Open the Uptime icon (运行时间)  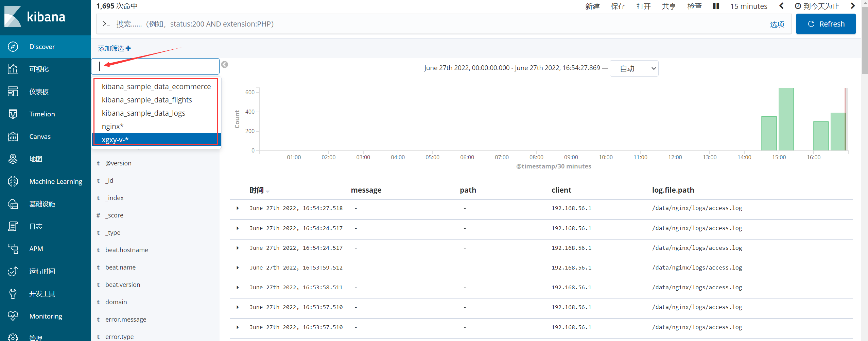(x=13, y=271)
